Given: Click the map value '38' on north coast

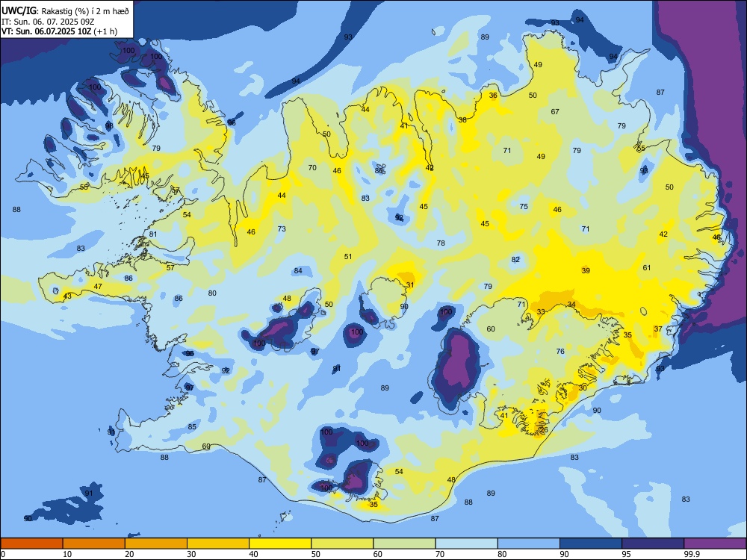Looking at the screenshot, I should pos(462,120).
